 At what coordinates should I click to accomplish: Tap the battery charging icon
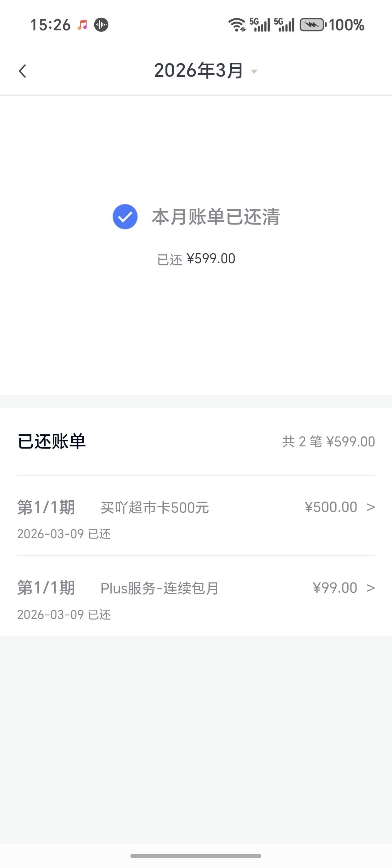pyautogui.click(x=312, y=25)
